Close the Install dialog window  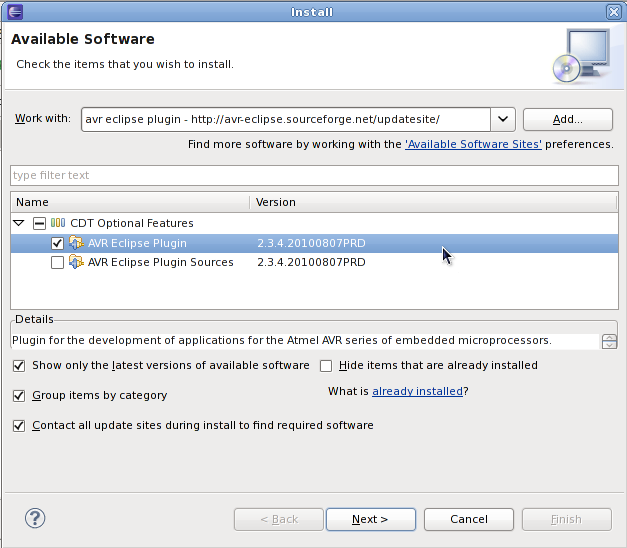pos(613,12)
